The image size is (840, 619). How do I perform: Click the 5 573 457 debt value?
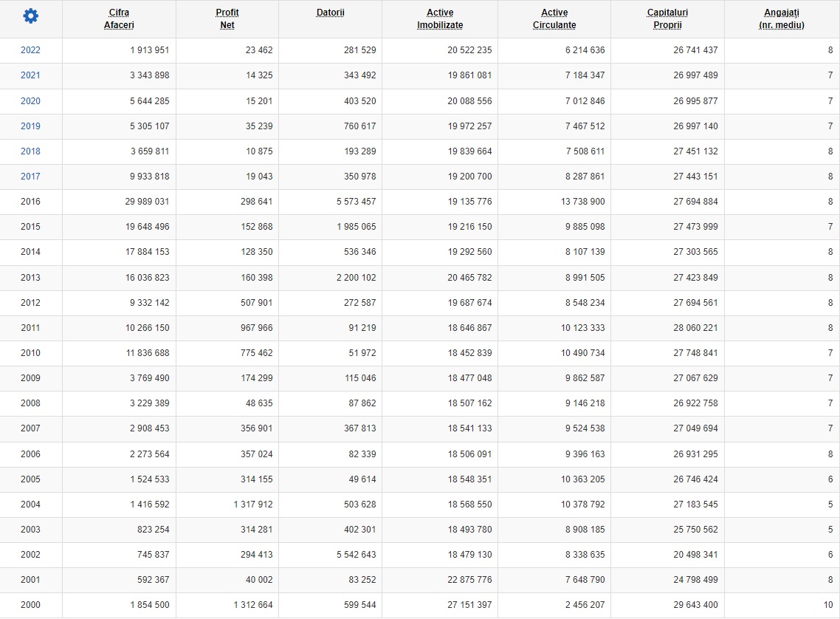click(x=356, y=202)
